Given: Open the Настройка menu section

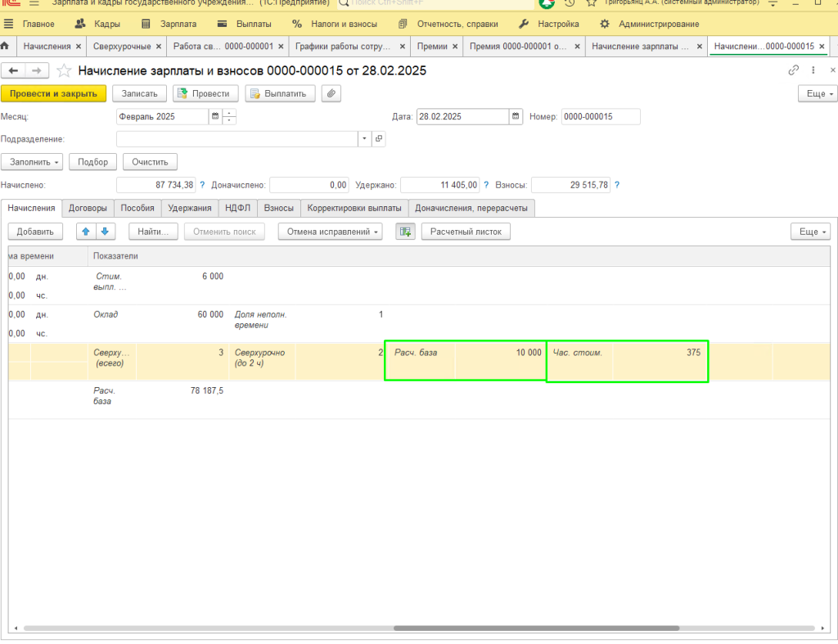Looking at the screenshot, I should point(549,24).
